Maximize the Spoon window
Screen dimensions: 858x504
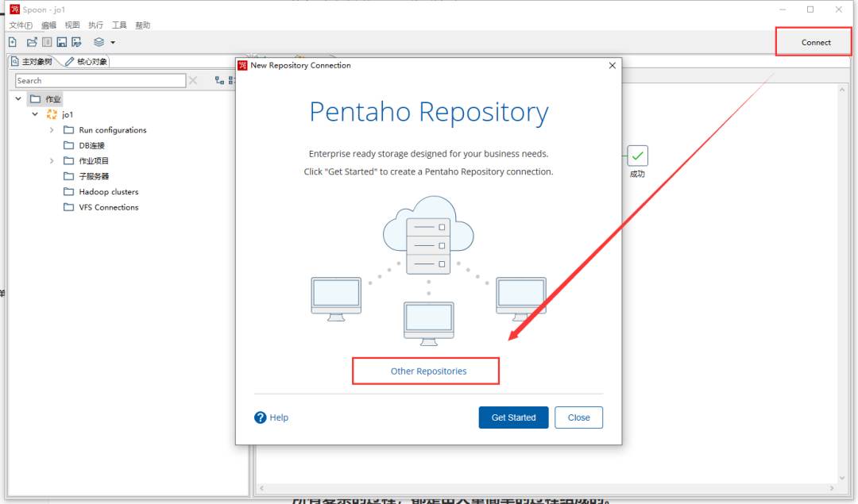pyautogui.click(x=810, y=10)
